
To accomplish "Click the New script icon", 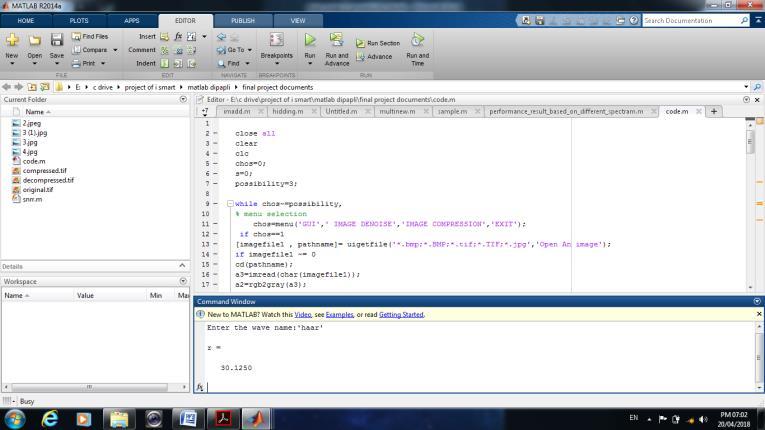I will 12,41.
